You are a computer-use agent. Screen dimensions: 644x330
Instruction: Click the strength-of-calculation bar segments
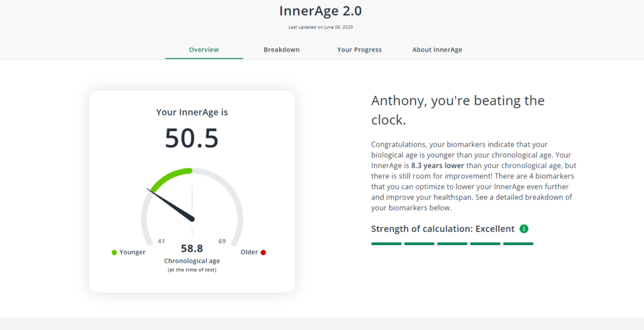click(452, 244)
